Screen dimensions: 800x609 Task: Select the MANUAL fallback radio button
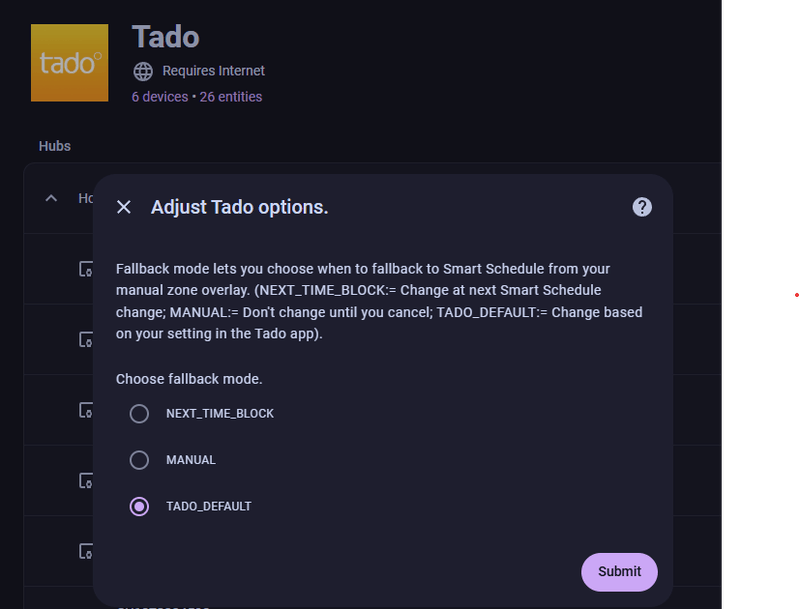pyautogui.click(x=139, y=460)
